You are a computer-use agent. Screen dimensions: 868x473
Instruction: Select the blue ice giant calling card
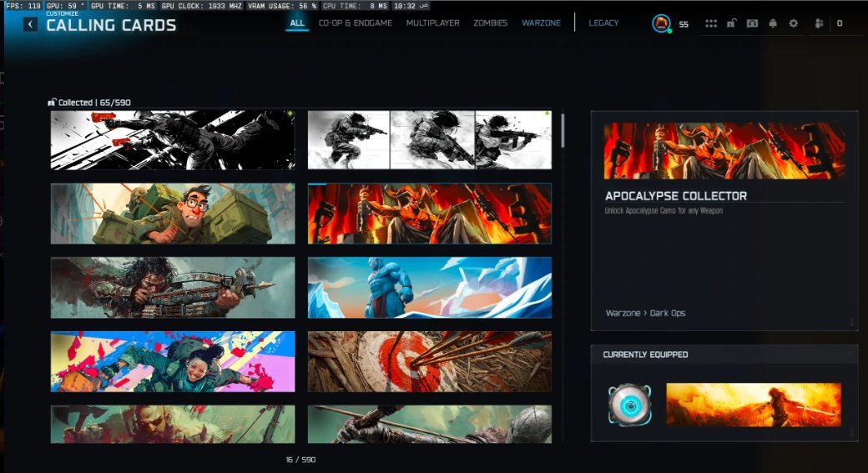coord(429,287)
